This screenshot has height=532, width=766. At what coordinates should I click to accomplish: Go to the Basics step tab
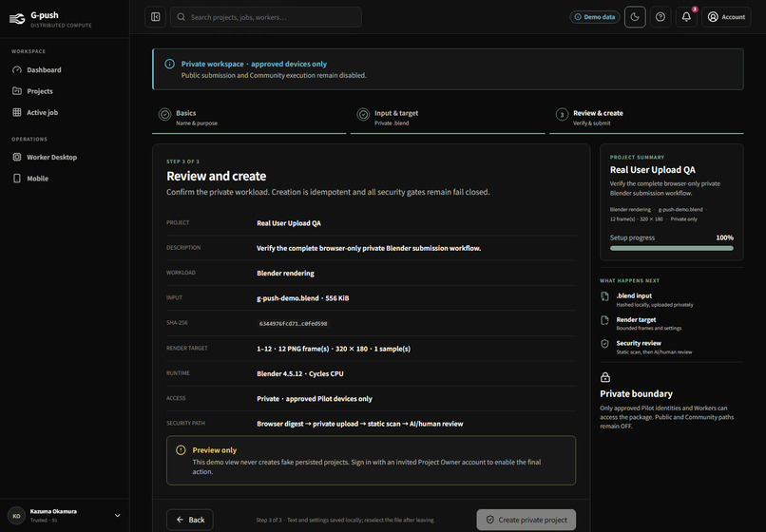click(249, 118)
